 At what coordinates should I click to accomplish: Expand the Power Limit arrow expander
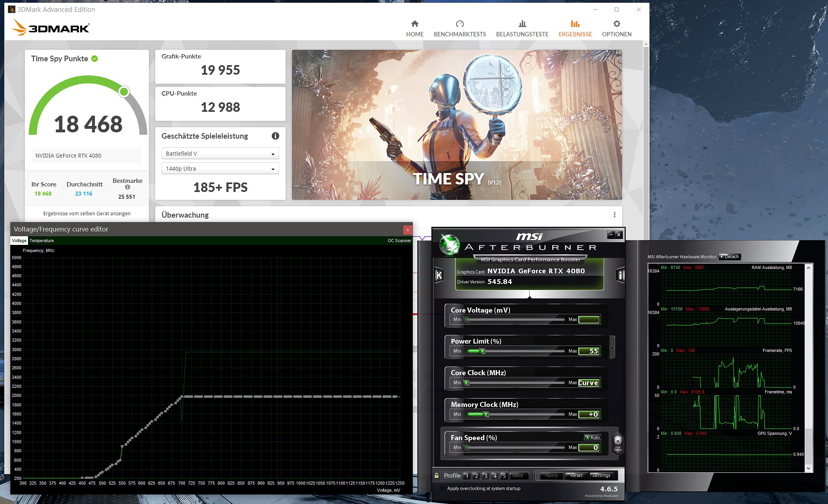pyautogui.click(x=612, y=348)
